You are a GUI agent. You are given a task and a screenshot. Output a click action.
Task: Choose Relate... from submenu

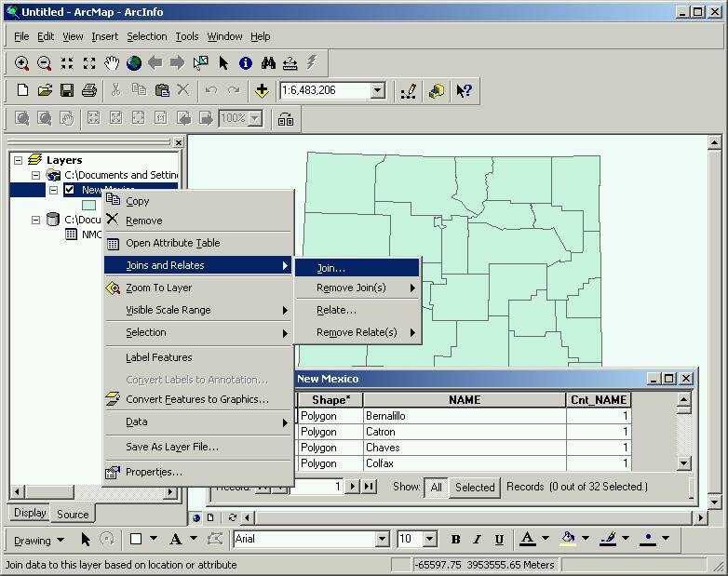(357, 310)
